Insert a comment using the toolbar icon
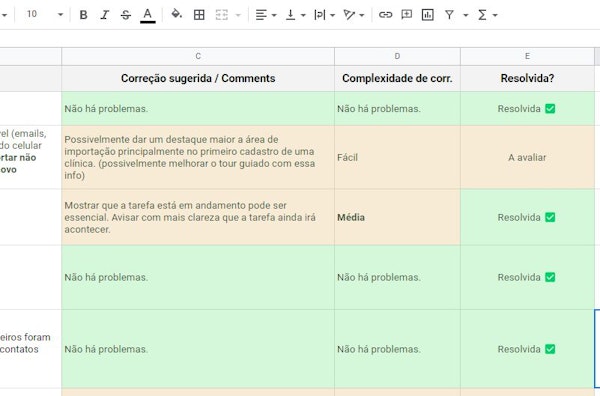The height and width of the screenshot is (396, 600). pyautogui.click(x=406, y=15)
